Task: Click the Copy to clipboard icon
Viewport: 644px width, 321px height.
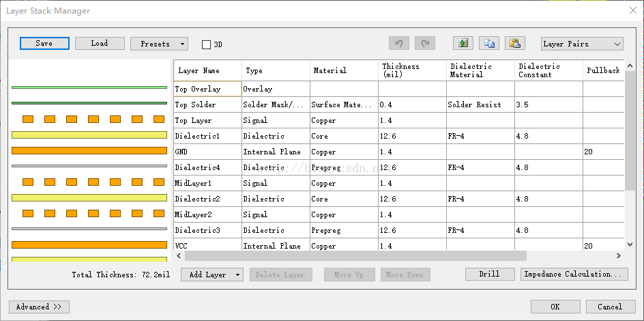Action: click(489, 43)
